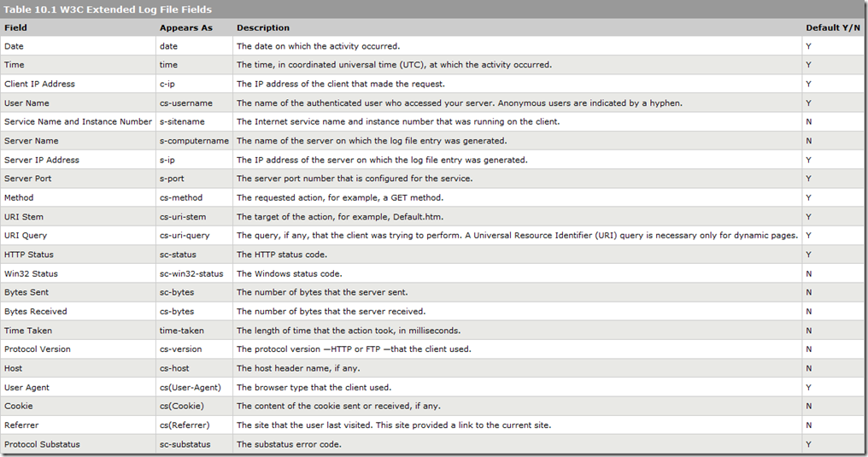Select the 'cs-username' cell
This screenshot has height=457, width=868.
pyautogui.click(x=194, y=103)
